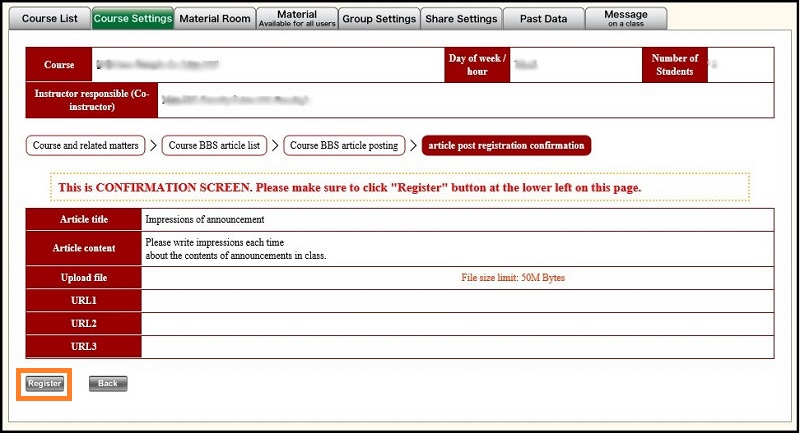Open Material Available for all users tab
Image resolution: width=800 pixels, height=433 pixels.
click(297, 18)
